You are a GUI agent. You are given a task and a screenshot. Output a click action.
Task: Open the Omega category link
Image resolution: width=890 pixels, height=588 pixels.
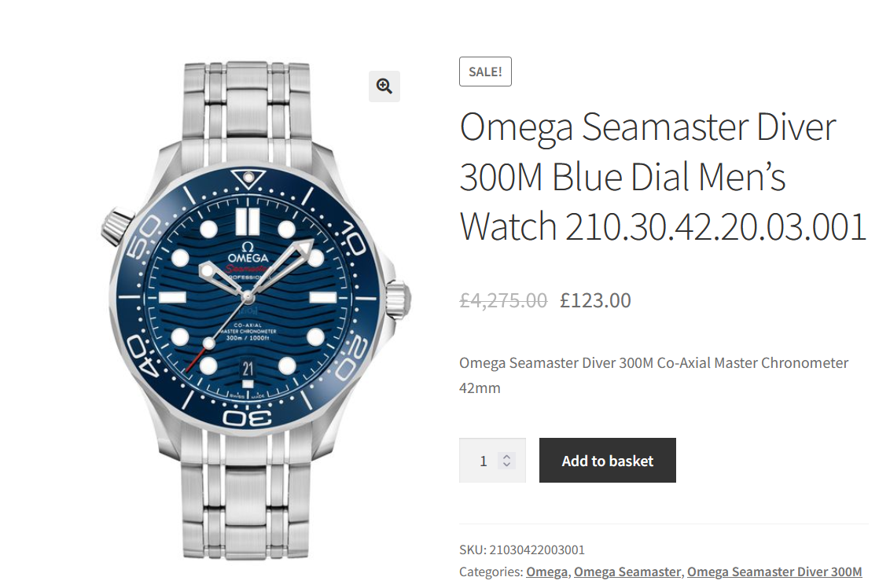pos(546,571)
